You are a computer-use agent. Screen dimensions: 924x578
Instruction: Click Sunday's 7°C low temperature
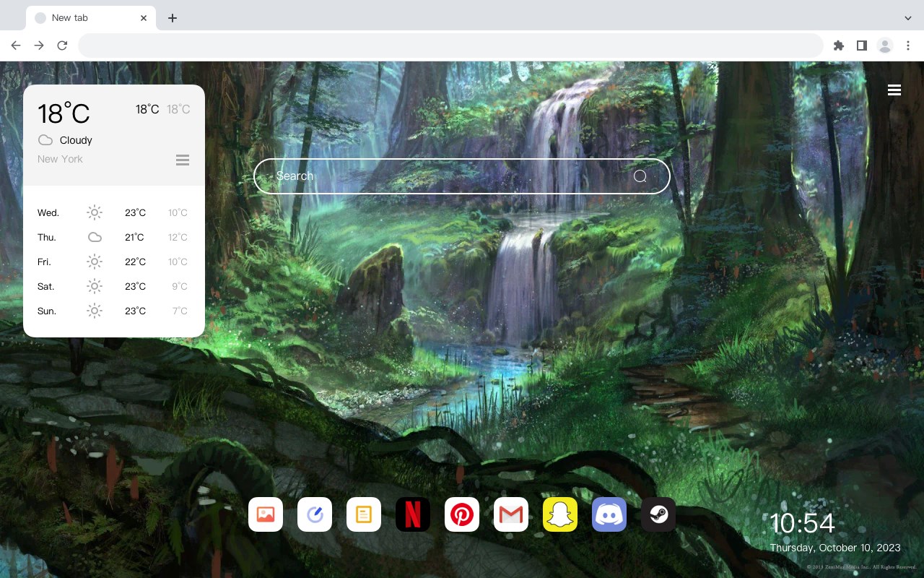(180, 311)
